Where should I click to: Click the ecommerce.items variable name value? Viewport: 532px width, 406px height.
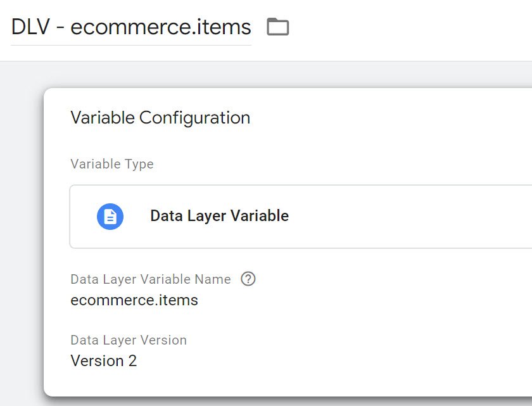tap(134, 300)
